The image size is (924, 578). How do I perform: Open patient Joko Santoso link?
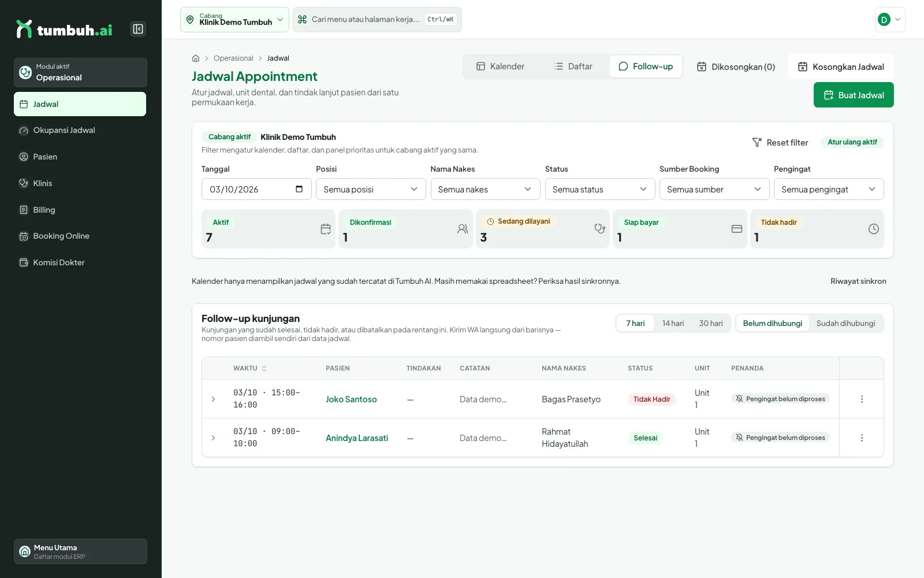351,399
